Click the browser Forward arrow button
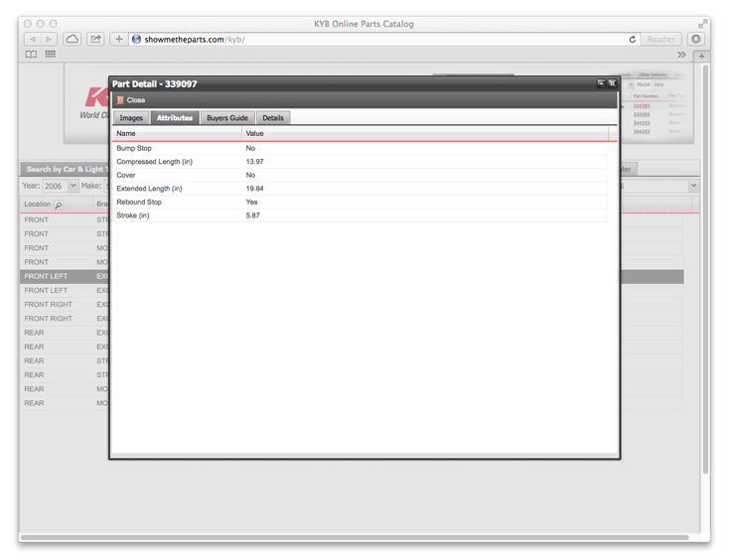The width and height of the screenshot is (730, 560). tap(49, 40)
